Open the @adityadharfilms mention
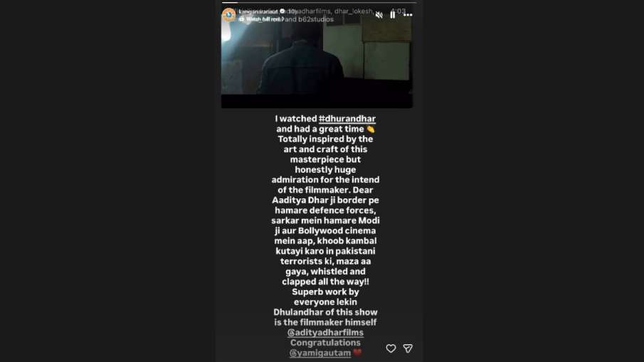The width and height of the screenshot is (644, 362). pos(325,332)
